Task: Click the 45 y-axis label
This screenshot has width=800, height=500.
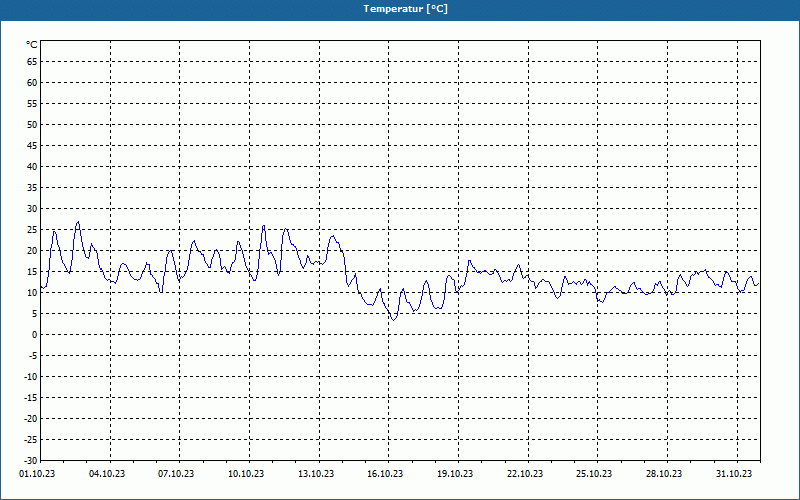Action: [32, 145]
